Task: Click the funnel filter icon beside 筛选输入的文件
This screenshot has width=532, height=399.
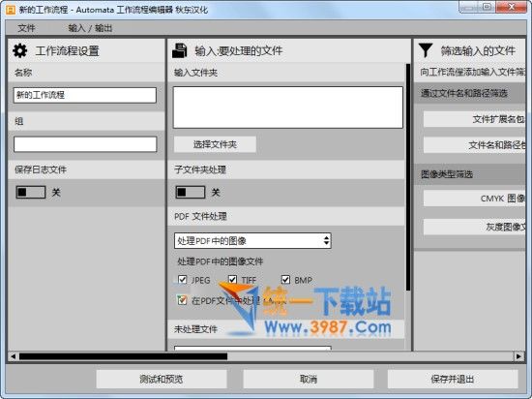Action: tap(426, 50)
